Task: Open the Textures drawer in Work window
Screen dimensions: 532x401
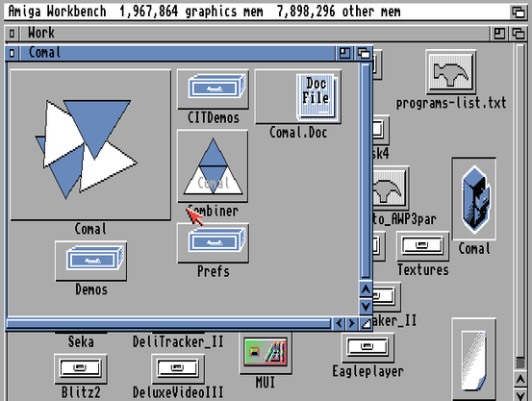Action: tap(422, 246)
